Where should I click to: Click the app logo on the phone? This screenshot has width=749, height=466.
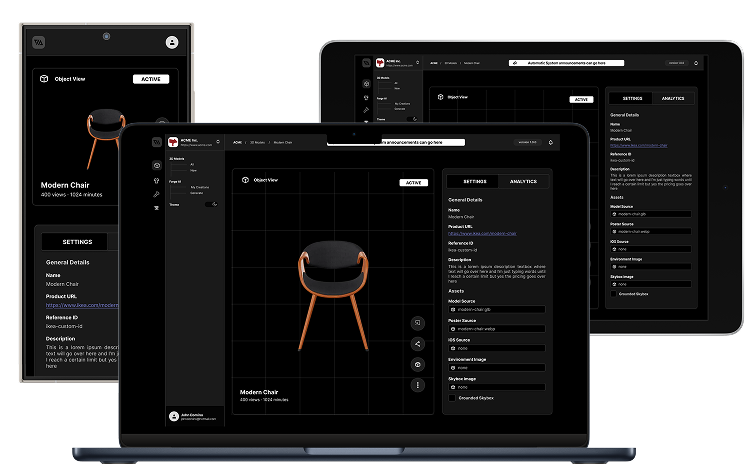tap(39, 42)
